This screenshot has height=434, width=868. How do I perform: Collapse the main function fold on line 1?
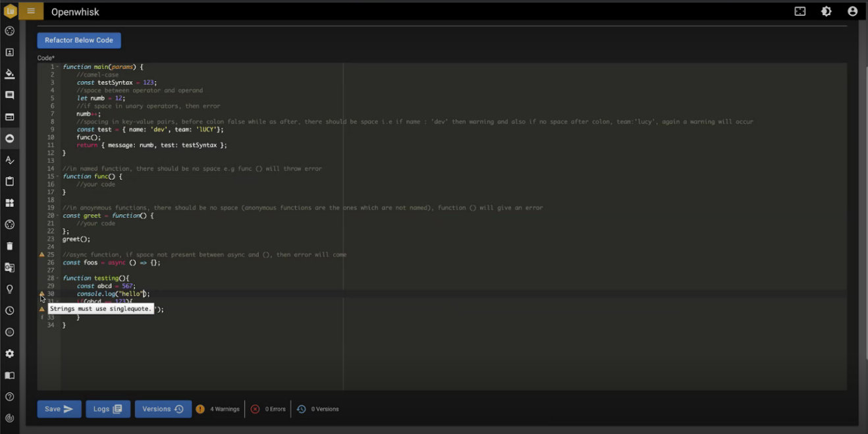tap(57, 67)
